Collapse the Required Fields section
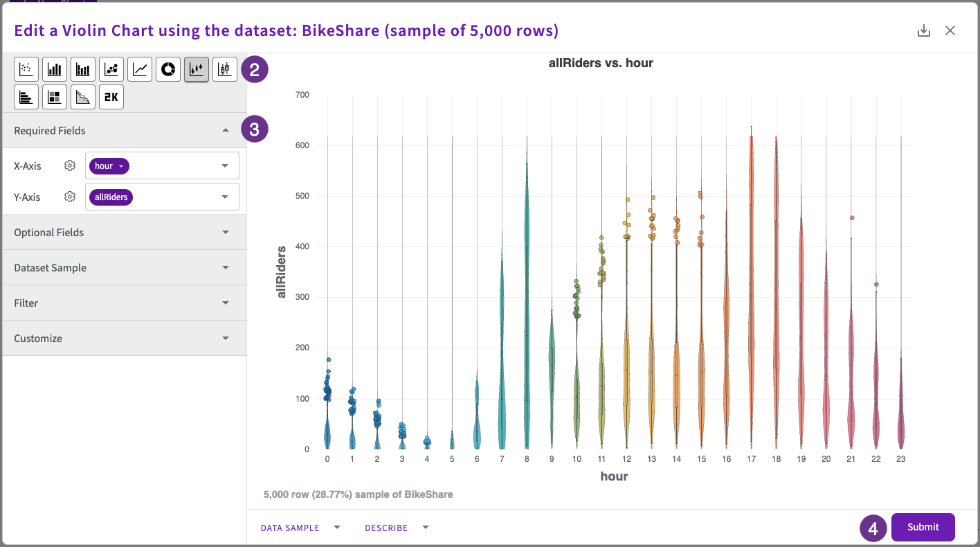The image size is (980, 547). click(x=125, y=130)
